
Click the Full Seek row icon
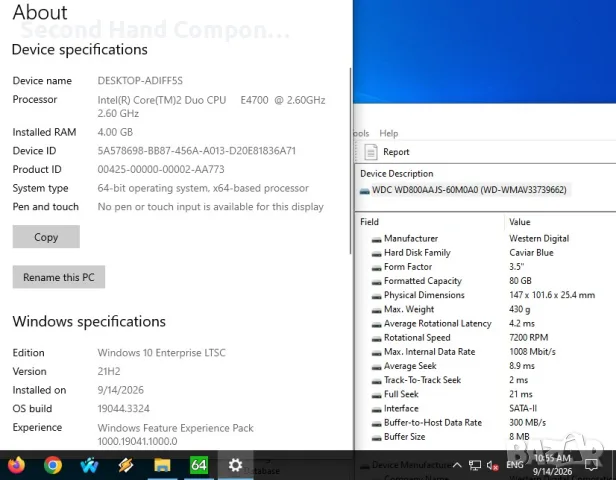tap(376, 395)
